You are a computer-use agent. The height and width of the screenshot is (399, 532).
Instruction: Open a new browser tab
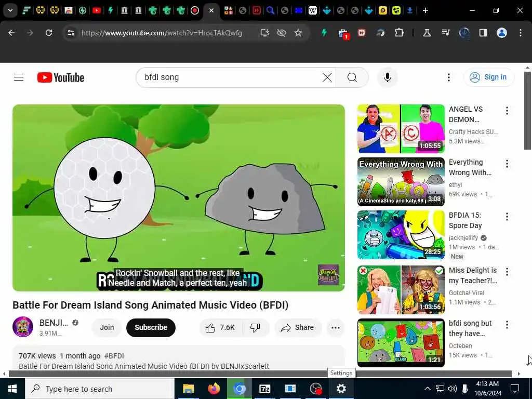click(425, 10)
